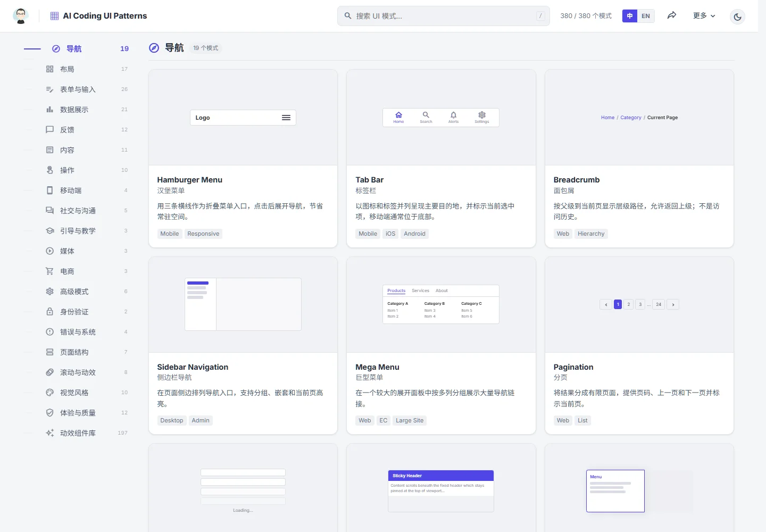Click the 高级模式 gear icon

pos(49,292)
